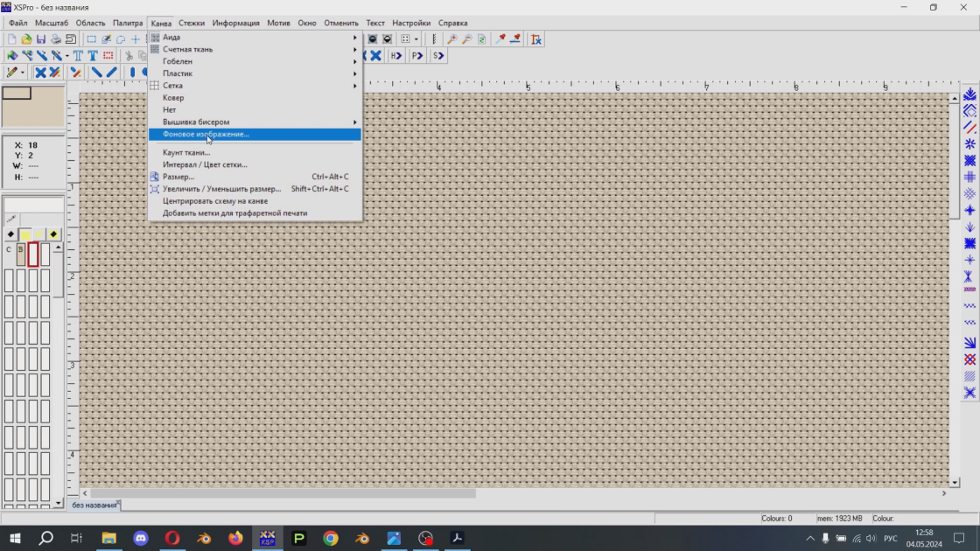The width and height of the screenshot is (980, 551).
Task: Choose Добавить метки для трафаретной печати
Action: [255, 213]
